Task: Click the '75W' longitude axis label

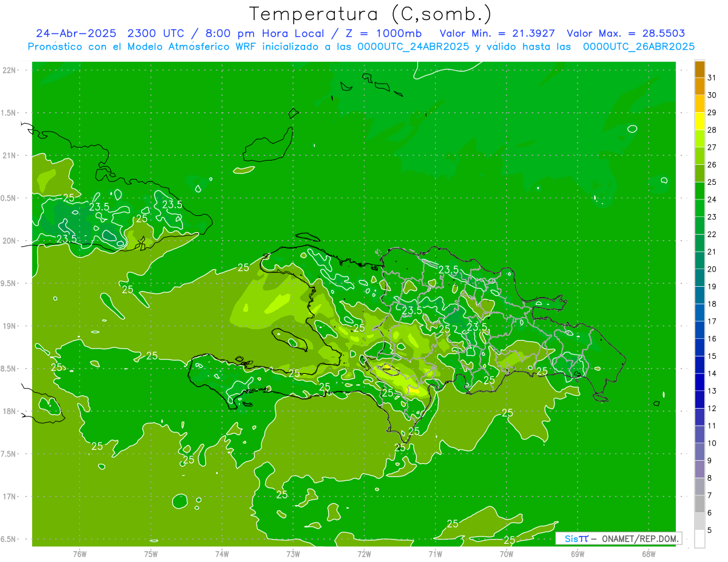Action: [x=150, y=554]
